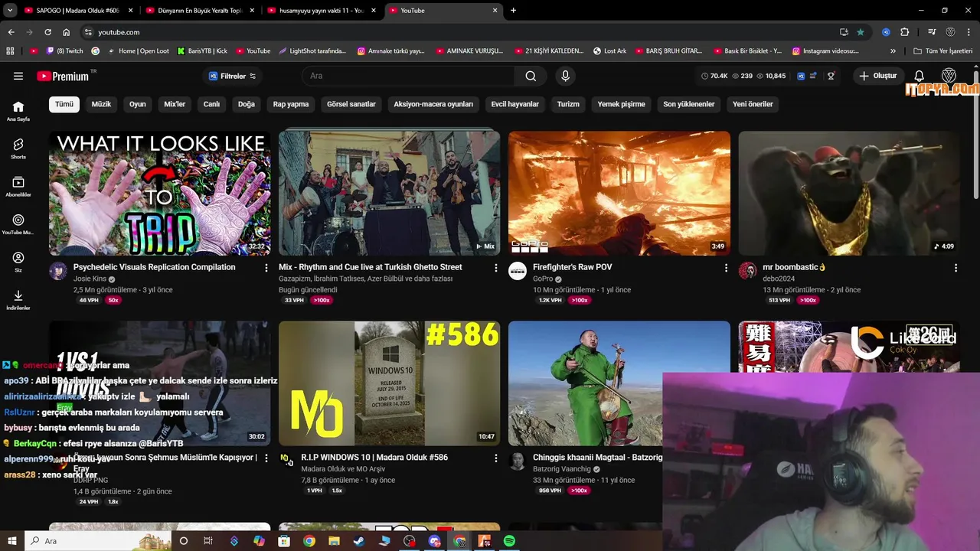Show more bookmarks with the overflow chevron
Image resolution: width=980 pixels, height=551 pixels.
point(893,51)
